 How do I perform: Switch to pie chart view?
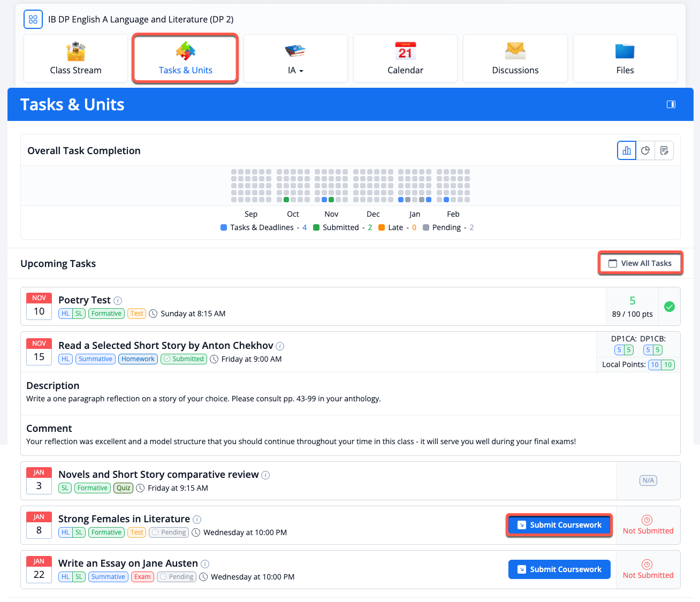click(x=645, y=151)
